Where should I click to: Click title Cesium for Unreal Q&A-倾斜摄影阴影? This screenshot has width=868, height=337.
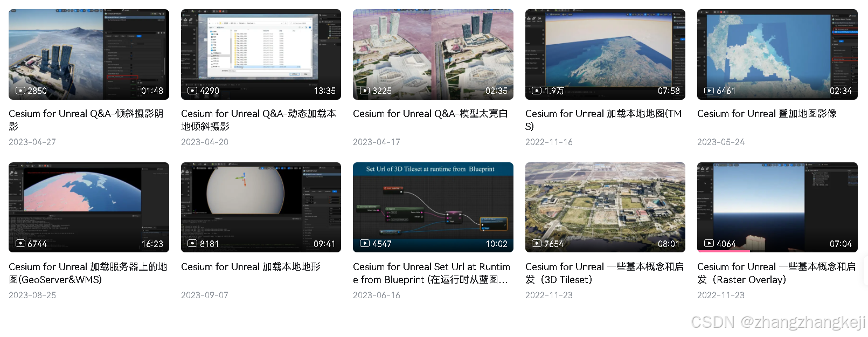[86, 120]
